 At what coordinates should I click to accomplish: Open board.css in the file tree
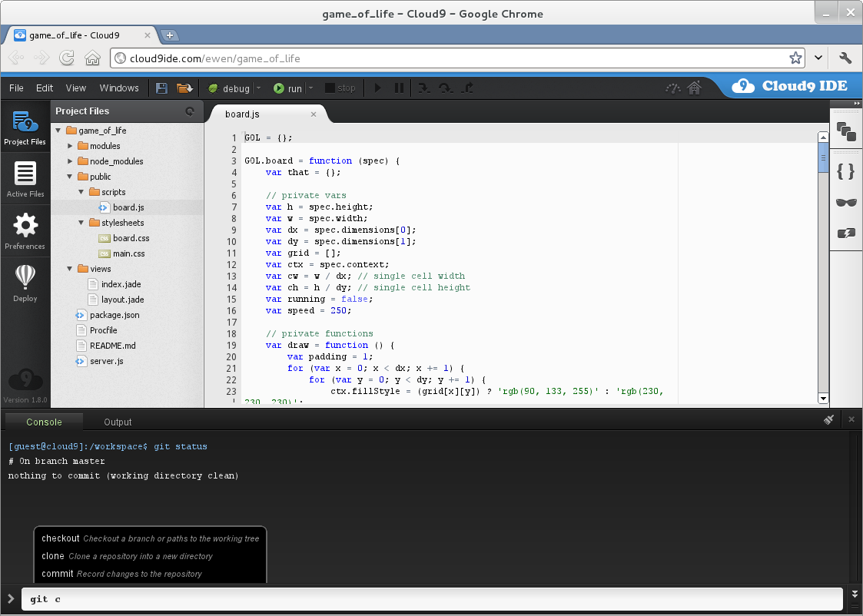131,238
